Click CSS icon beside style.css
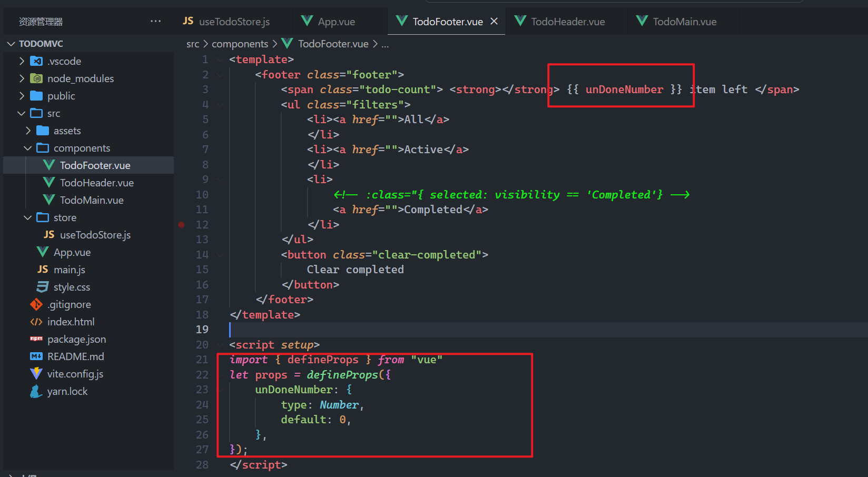 pyautogui.click(x=43, y=287)
